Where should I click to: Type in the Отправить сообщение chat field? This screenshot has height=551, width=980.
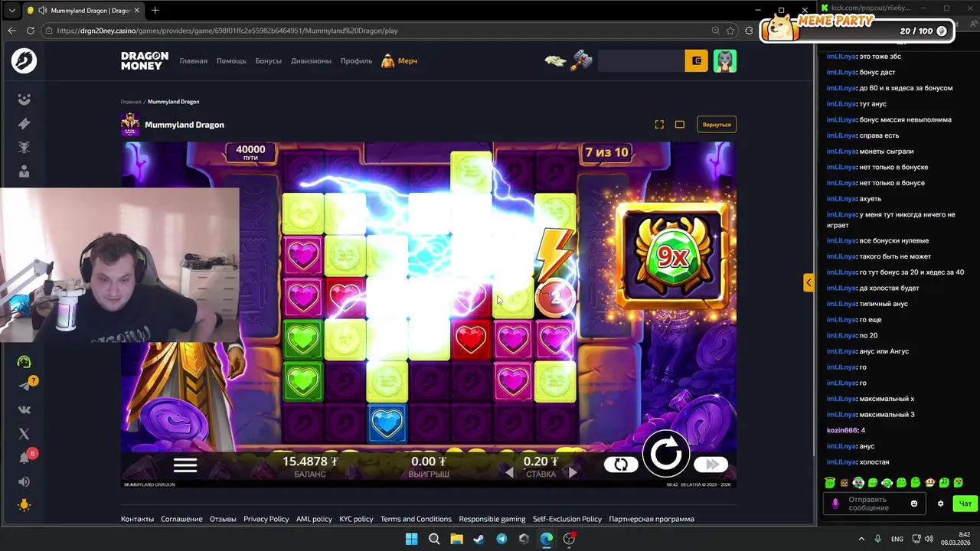(x=874, y=504)
